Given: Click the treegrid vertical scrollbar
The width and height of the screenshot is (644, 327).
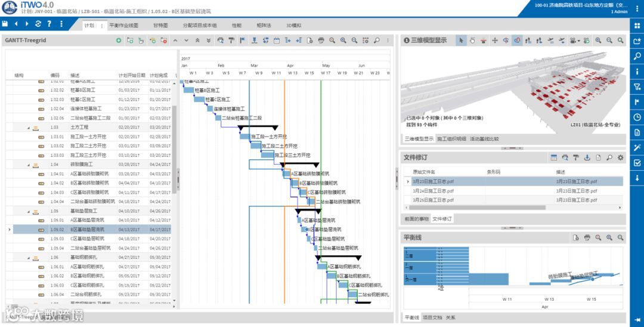Looking at the screenshot, I should tap(175, 150).
